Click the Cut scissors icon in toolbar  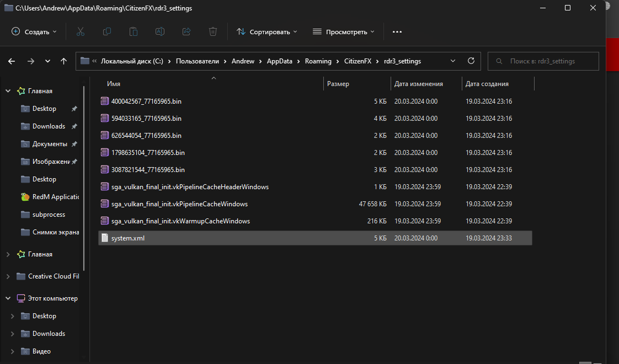click(81, 31)
